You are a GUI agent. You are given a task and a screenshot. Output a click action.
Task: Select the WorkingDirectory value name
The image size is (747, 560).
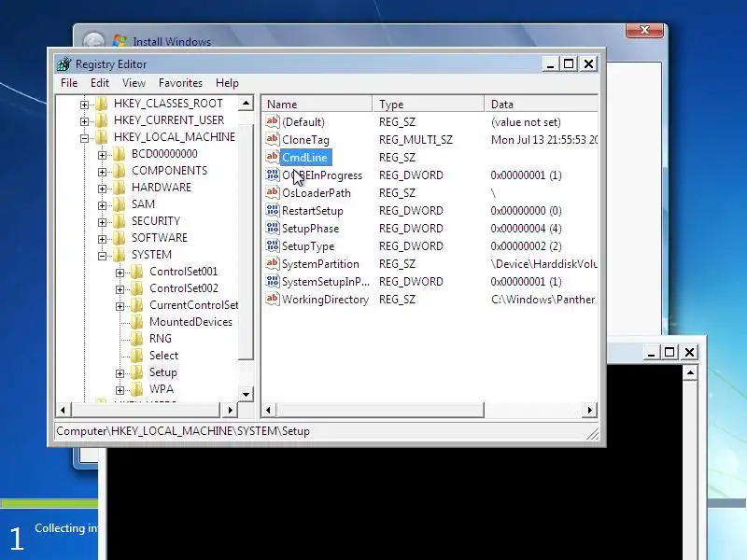coord(325,300)
